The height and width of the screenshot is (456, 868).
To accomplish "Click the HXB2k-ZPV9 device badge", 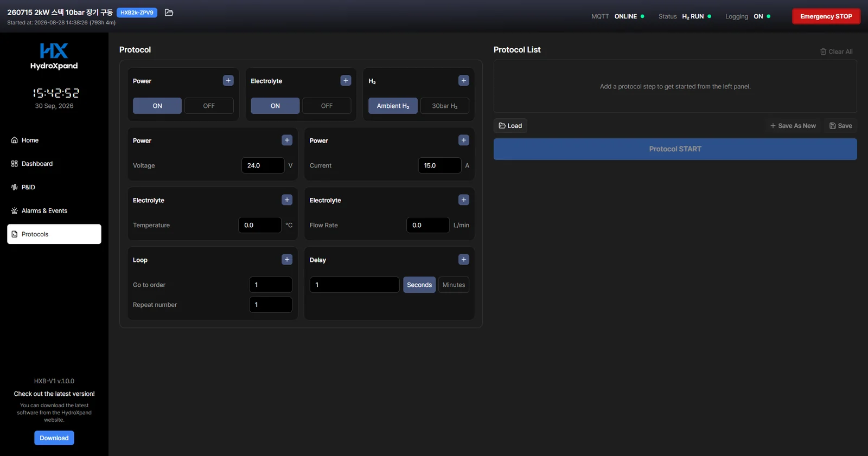I will (137, 12).
